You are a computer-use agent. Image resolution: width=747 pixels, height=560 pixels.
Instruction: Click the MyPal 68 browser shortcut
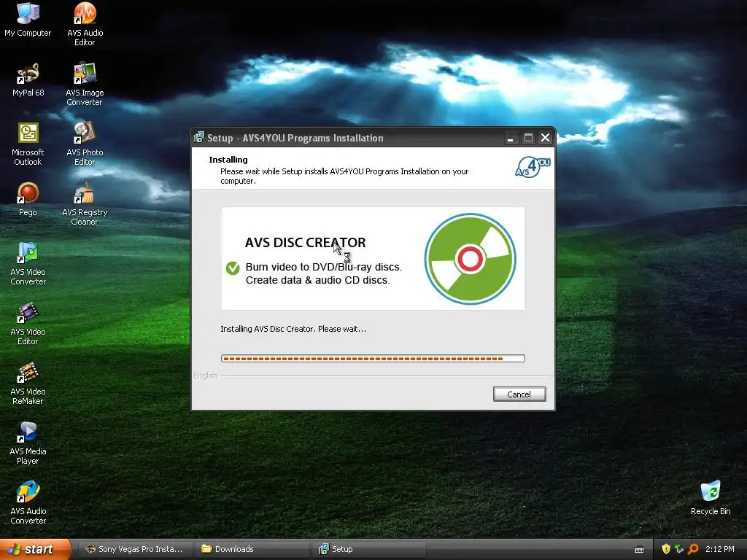pyautogui.click(x=28, y=80)
